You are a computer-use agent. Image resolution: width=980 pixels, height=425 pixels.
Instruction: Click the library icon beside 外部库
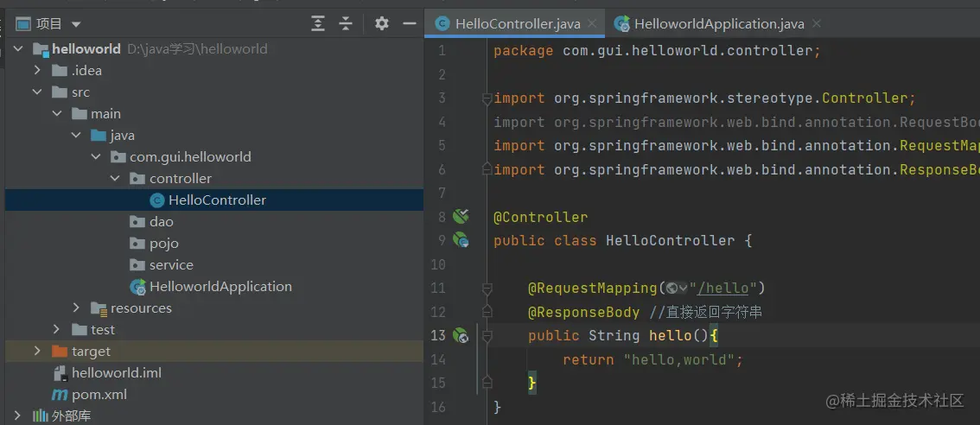[40, 415]
